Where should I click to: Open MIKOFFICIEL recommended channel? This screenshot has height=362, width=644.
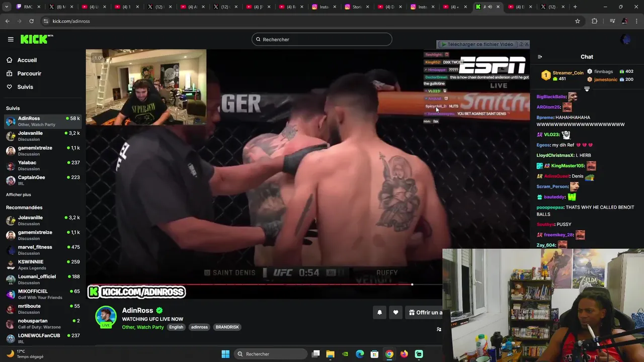point(43,294)
